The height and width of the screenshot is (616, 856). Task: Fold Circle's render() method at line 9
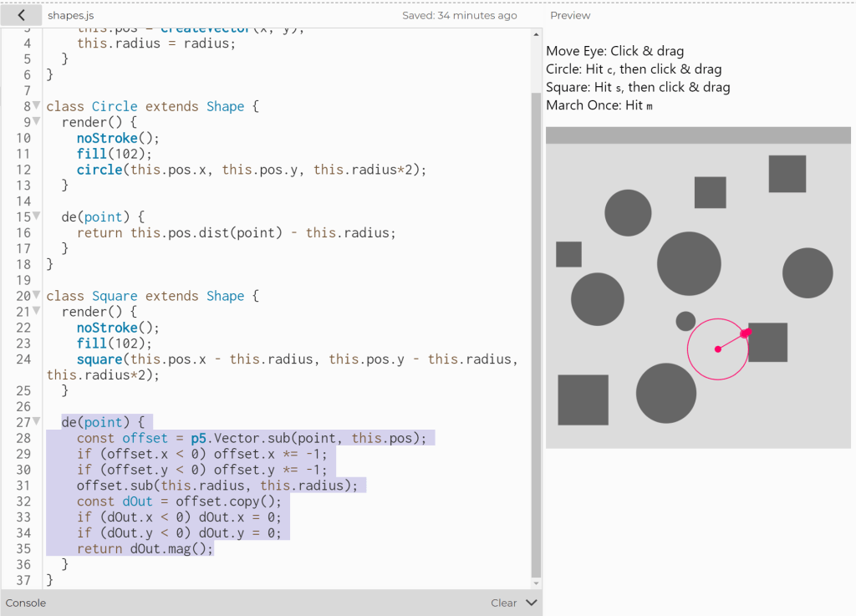[x=36, y=123]
